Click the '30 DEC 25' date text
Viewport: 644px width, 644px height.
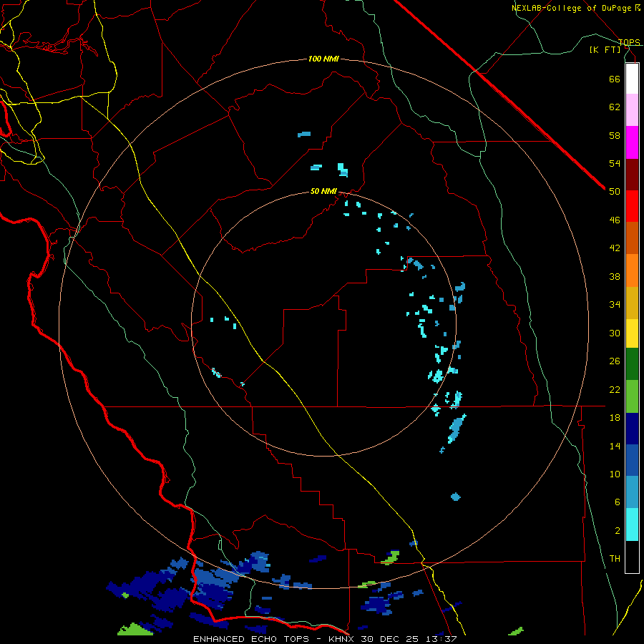coord(390,639)
